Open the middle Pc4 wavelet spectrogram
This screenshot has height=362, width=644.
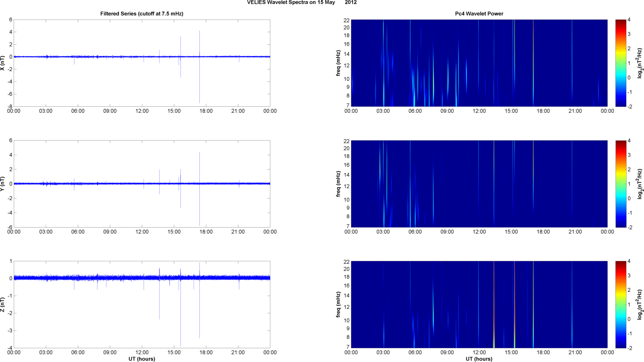point(479,184)
